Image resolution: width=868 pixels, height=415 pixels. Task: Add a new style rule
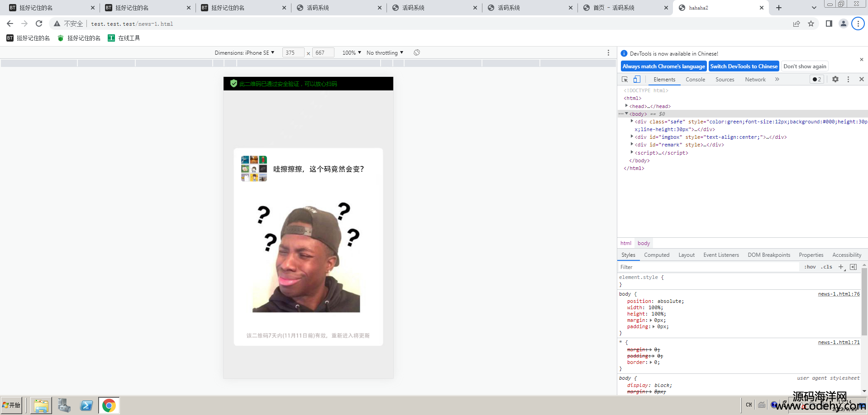pos(841,267)
